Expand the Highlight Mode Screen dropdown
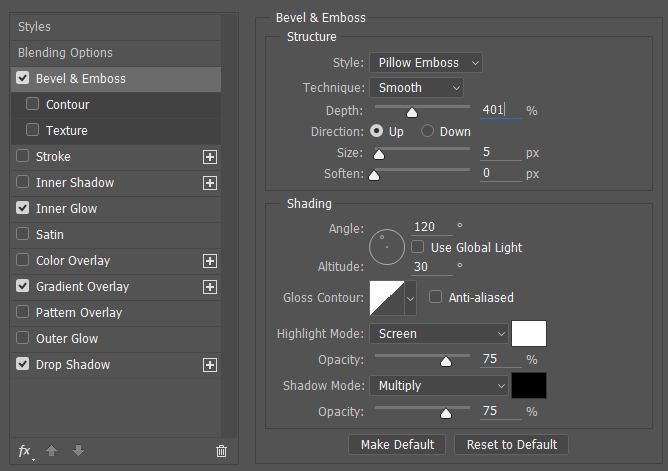Viewport: 668px width, 471px height. pyautogui.click(x=439, y=333)
